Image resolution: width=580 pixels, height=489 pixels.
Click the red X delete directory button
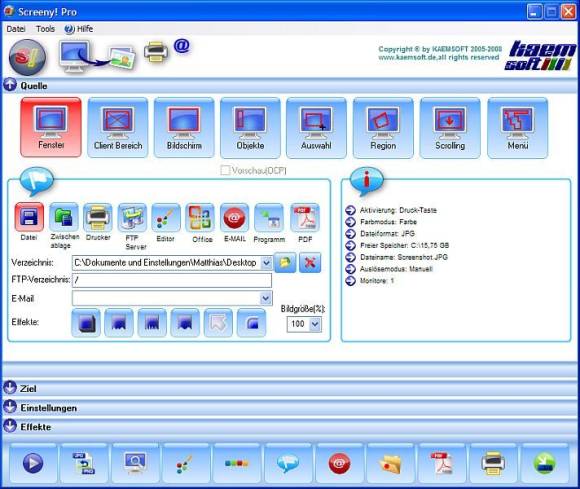310,263
